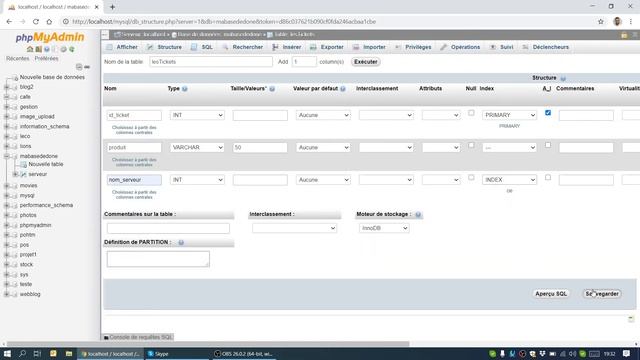Collapse all navigation tree icon
The height and width of the screenshot is (360, 640).
tap(79, 67)
